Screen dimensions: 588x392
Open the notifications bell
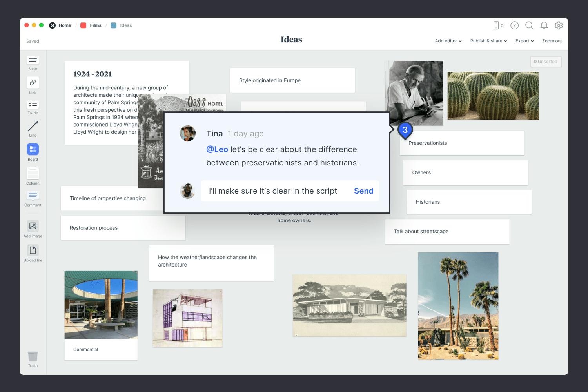[544, 25]
